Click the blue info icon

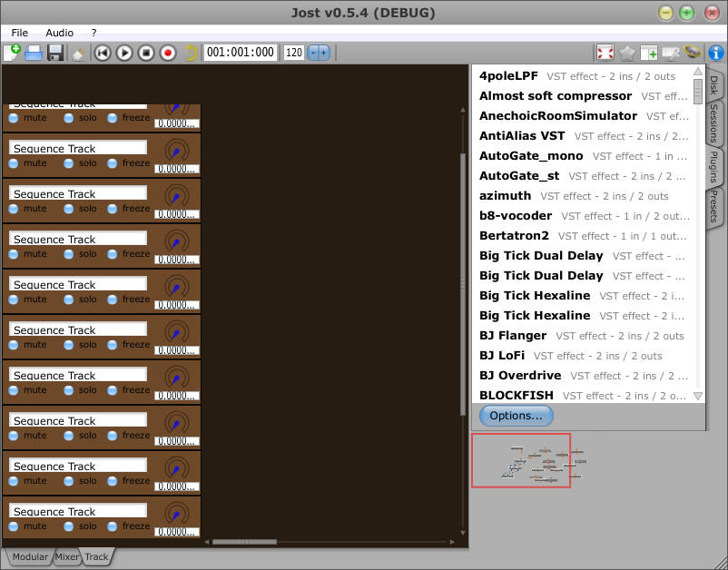[x=715, y=53]
